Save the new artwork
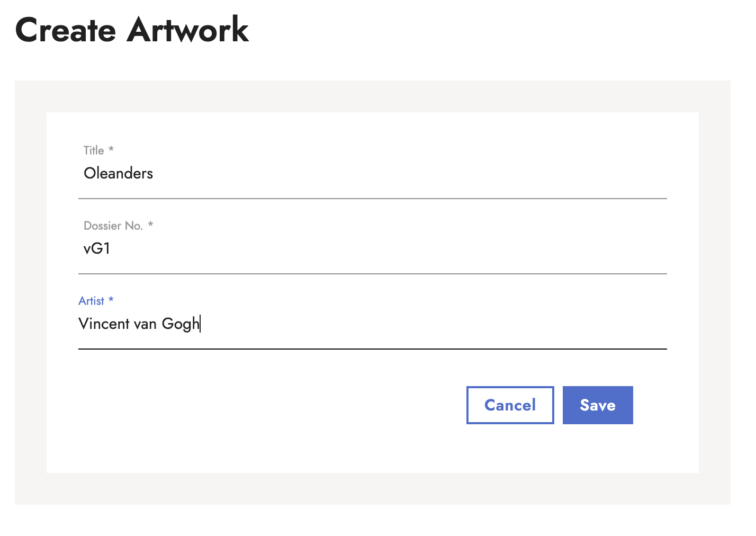 [597, 405]
